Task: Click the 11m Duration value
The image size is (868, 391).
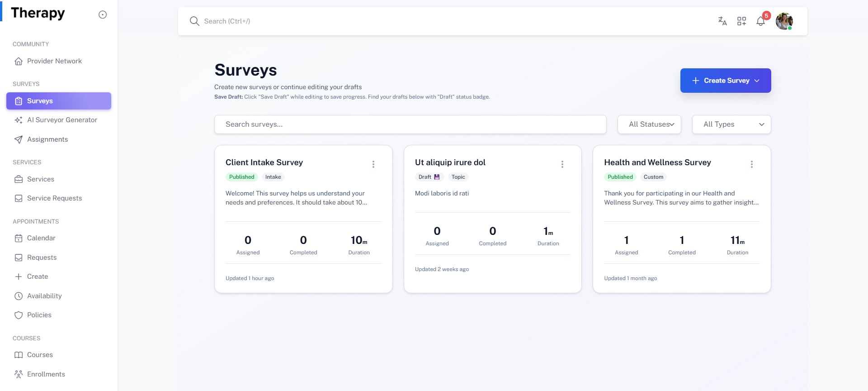Action: point(737,240)
